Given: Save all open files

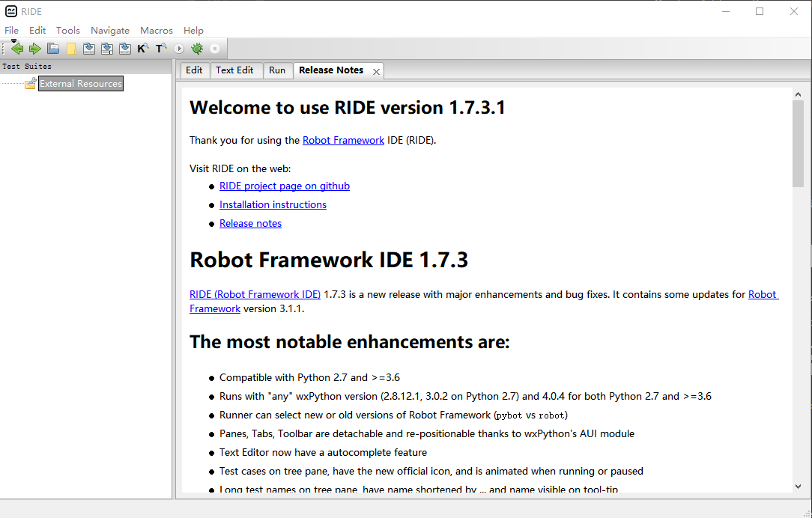Looking at the screenshot, I should (107, 48).
